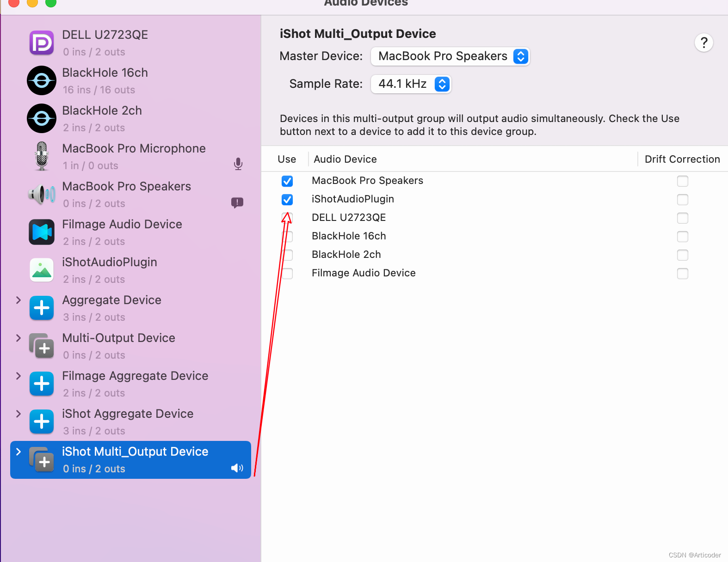Click Filmage Audio Device row in the device table
Viewport: 728px width, 562px height.
coord(494,274)
